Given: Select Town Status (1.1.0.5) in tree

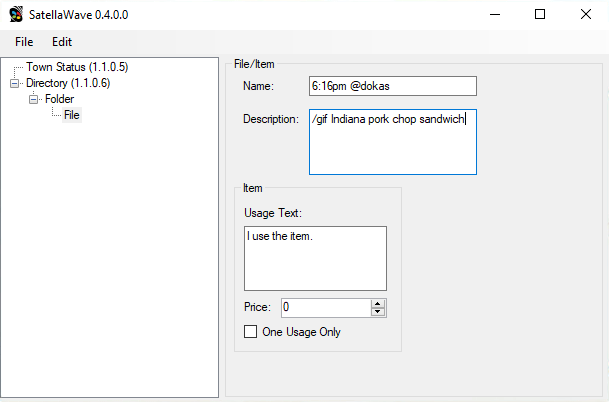Looking at the screenshot, I should pyautogui.click(x=77, y=67).
